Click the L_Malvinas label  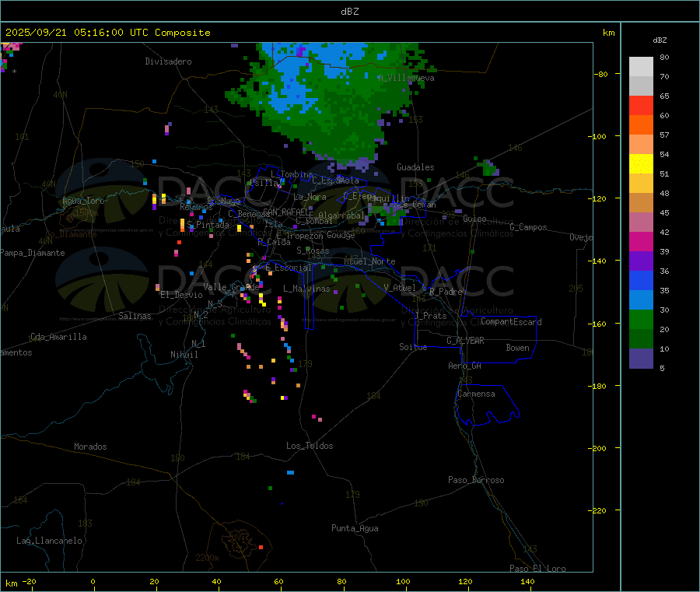coord(306,289)
